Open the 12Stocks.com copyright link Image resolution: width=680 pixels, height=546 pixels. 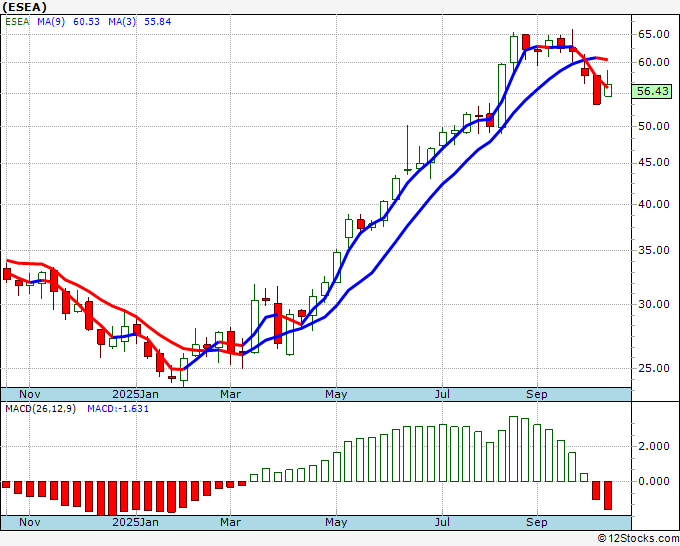[x=638, y=539]
